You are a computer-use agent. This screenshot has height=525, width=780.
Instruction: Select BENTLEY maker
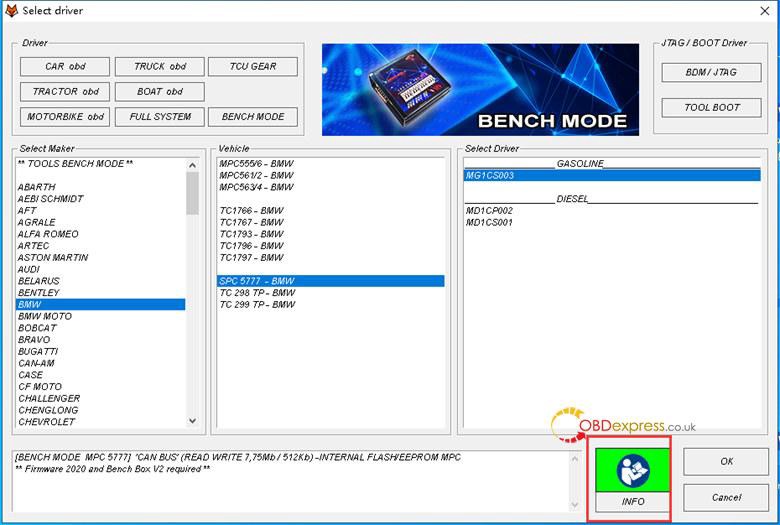[x=101, y=293]
